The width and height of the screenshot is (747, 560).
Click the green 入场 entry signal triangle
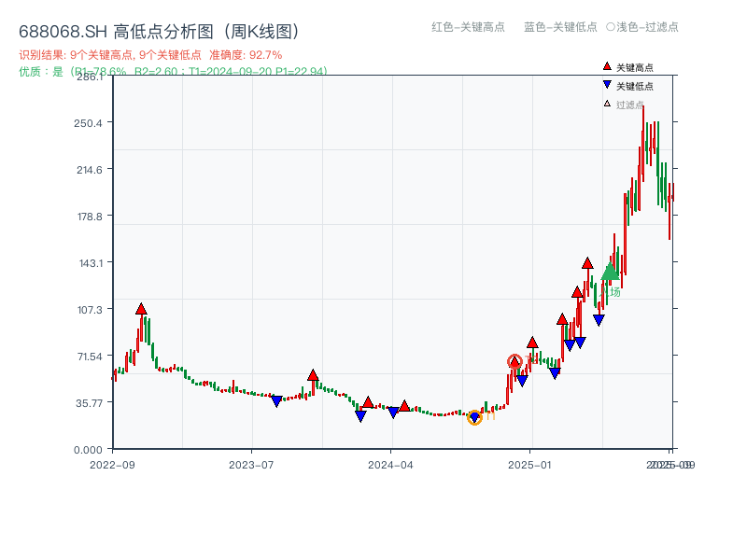609,273
